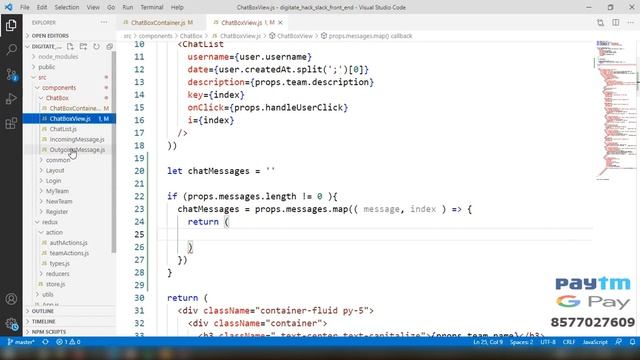Close the ChatBoxView.js tab
Screen dimensions: 640x360
pyautogui.click(x=280, y=22)
